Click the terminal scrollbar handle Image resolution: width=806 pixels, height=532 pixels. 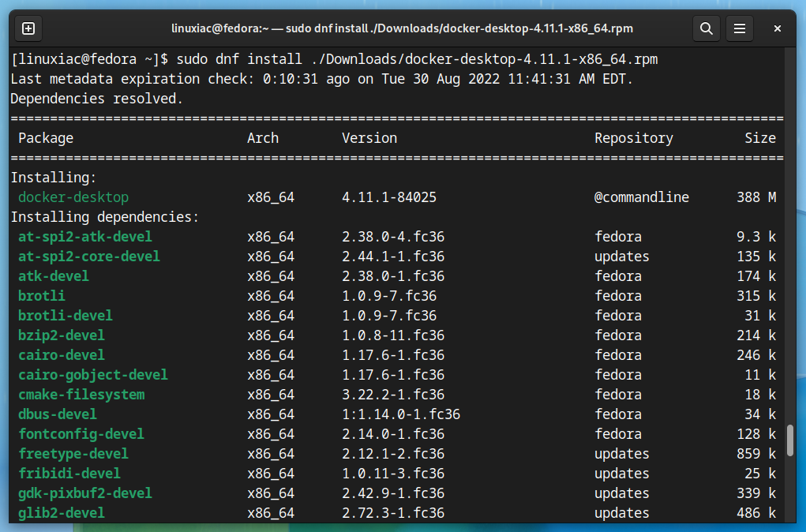[x=790, y=440]
